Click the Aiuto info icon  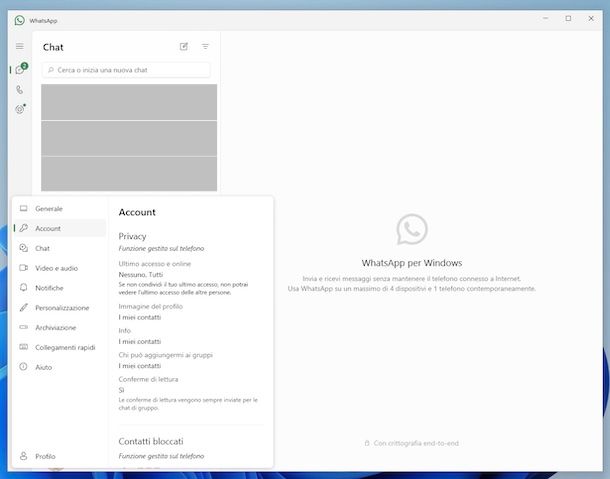click(24, 367)
